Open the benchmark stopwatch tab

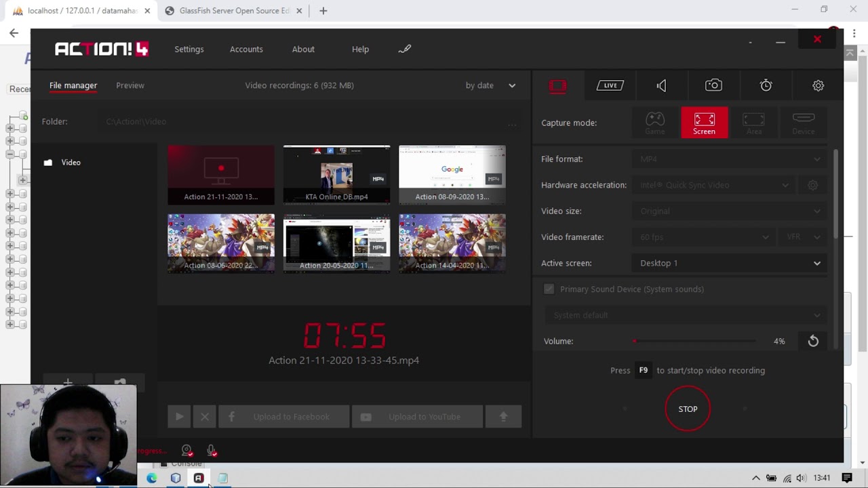(766, 85)
